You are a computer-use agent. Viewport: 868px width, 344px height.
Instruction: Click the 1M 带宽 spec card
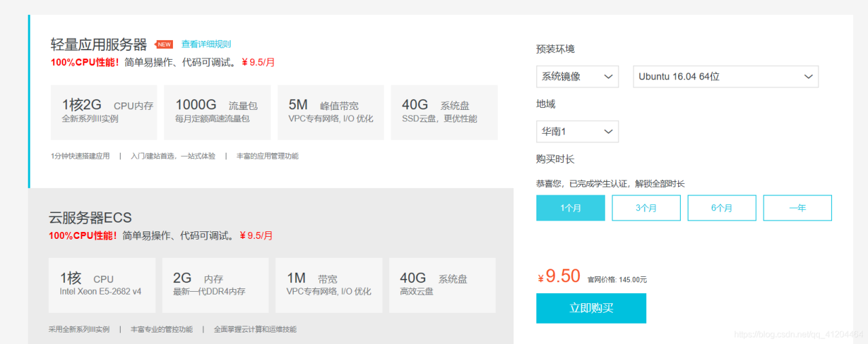328,285
